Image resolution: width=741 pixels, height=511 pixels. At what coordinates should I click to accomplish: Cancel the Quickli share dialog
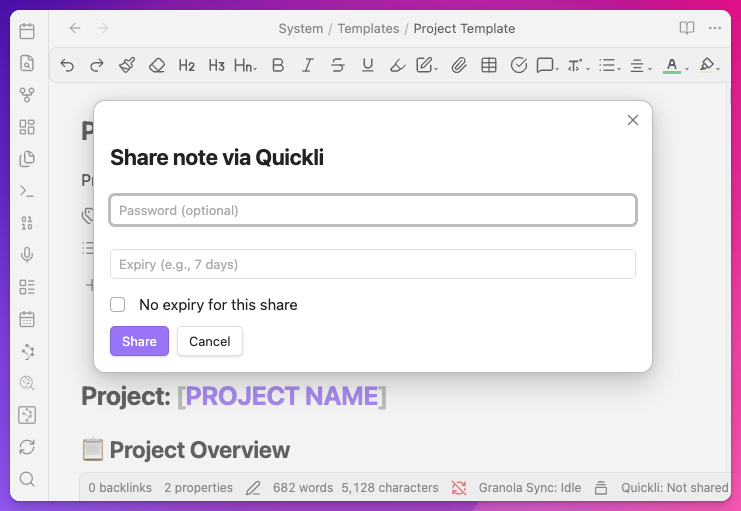point(210,341)
